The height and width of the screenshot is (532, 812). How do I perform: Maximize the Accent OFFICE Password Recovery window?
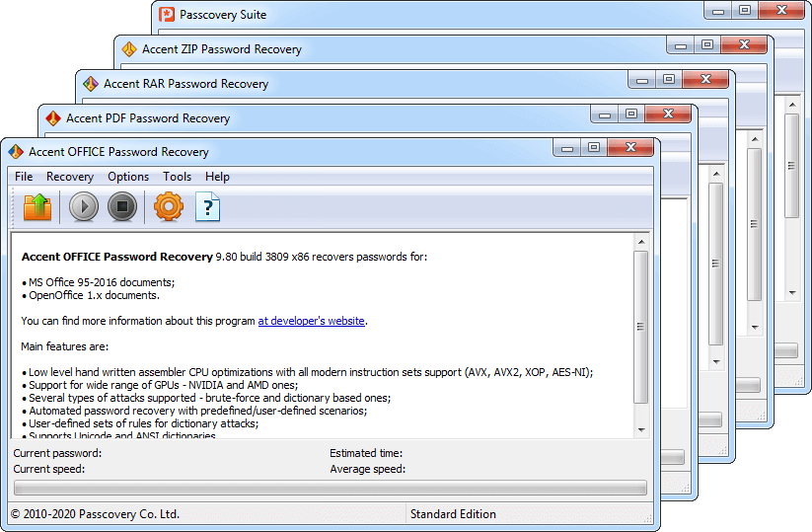594,148
